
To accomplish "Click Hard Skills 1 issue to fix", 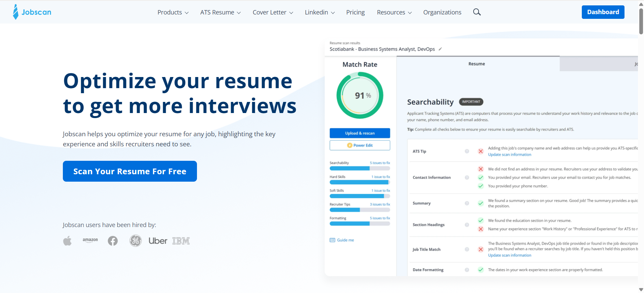I will (380, 177).
